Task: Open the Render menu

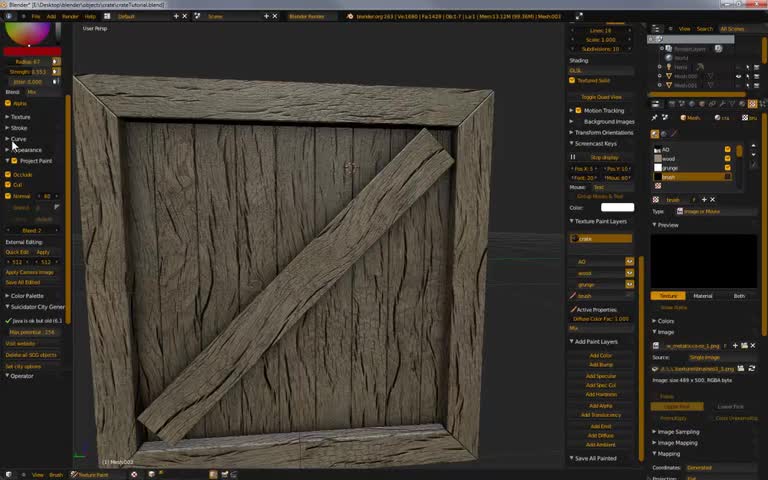Action: (x=70, y=16)
